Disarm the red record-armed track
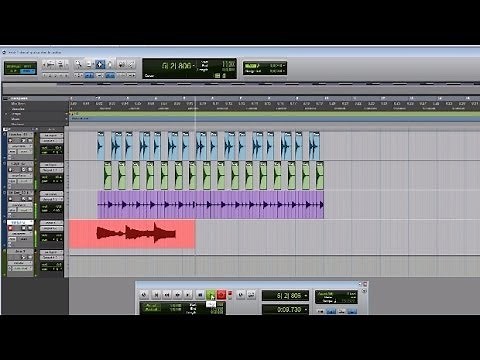 (x=10, y=228)
